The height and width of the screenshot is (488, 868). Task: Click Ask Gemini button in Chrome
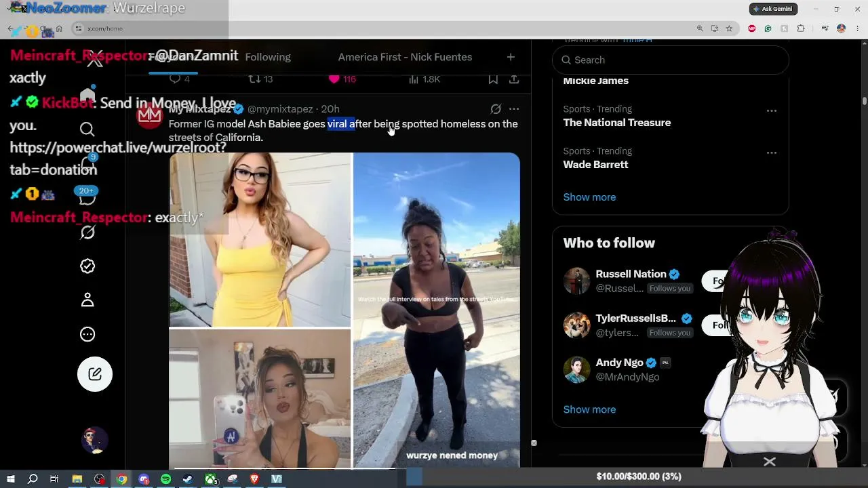(774, 9)
